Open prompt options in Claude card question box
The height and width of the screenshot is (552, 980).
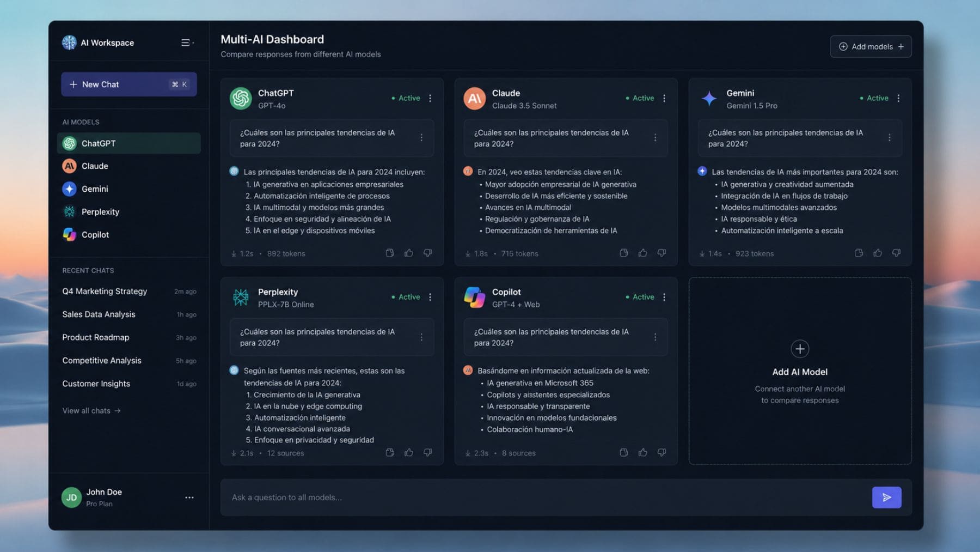[x=655, y=138]
